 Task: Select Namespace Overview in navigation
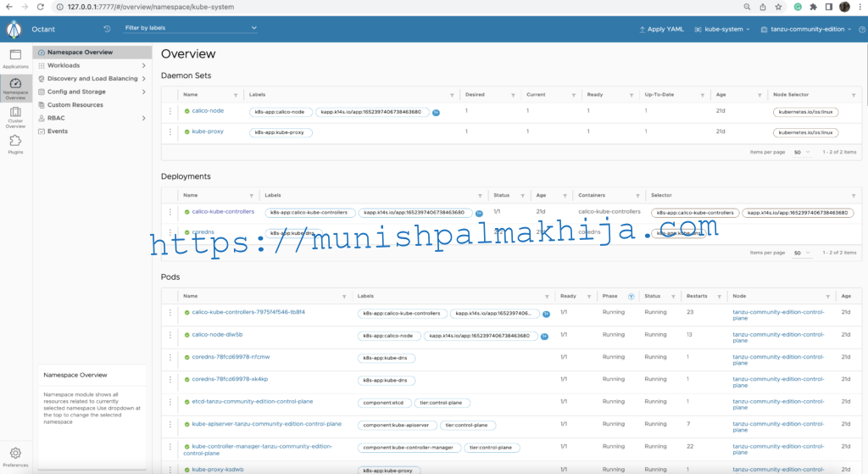(x=92, y=52)
